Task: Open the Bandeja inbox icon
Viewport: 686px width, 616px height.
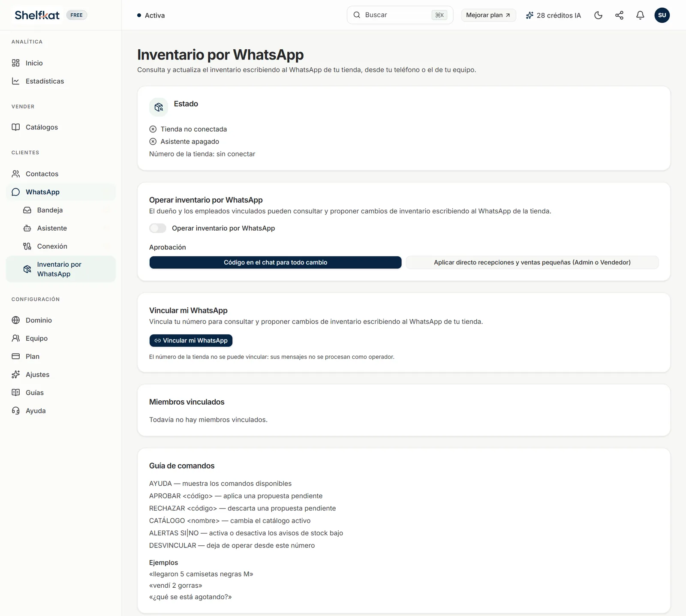Action: 27,210
